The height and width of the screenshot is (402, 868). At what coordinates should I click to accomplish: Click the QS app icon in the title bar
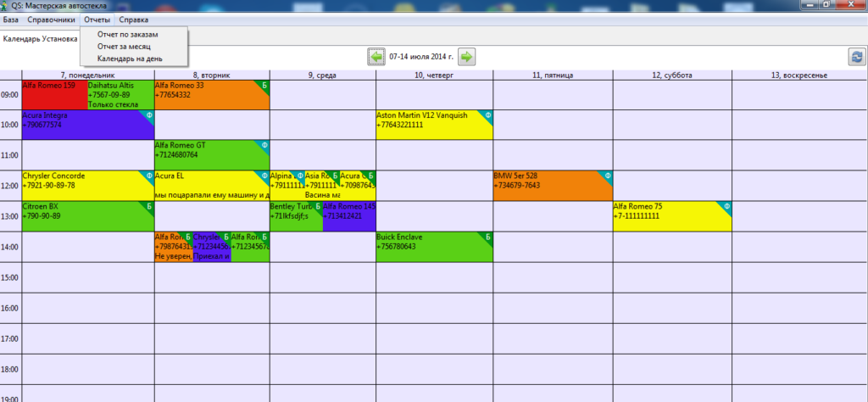[x=5, y=5]
